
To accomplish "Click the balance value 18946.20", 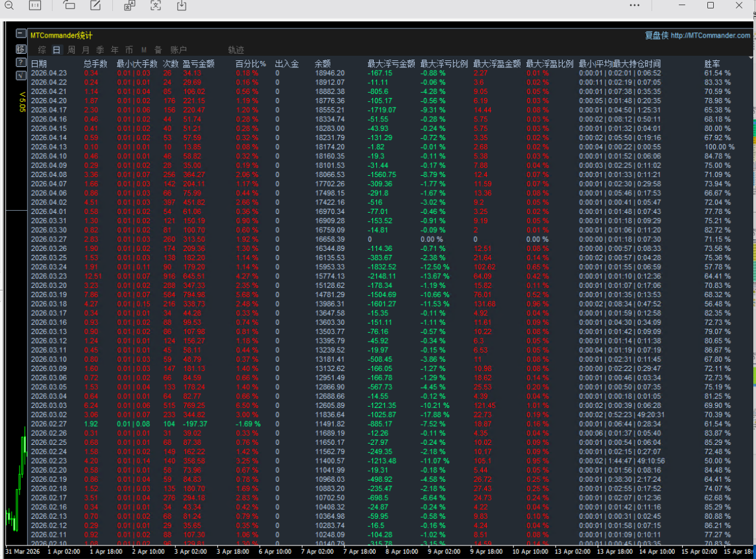I will point(330,73).
